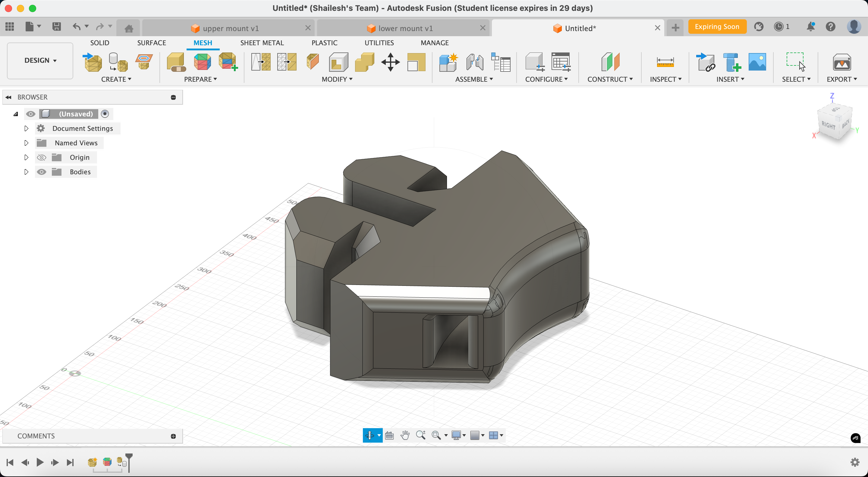Click the Pan hand tool
The width and height of the screenshot is (868, 477).
(405, 435)
